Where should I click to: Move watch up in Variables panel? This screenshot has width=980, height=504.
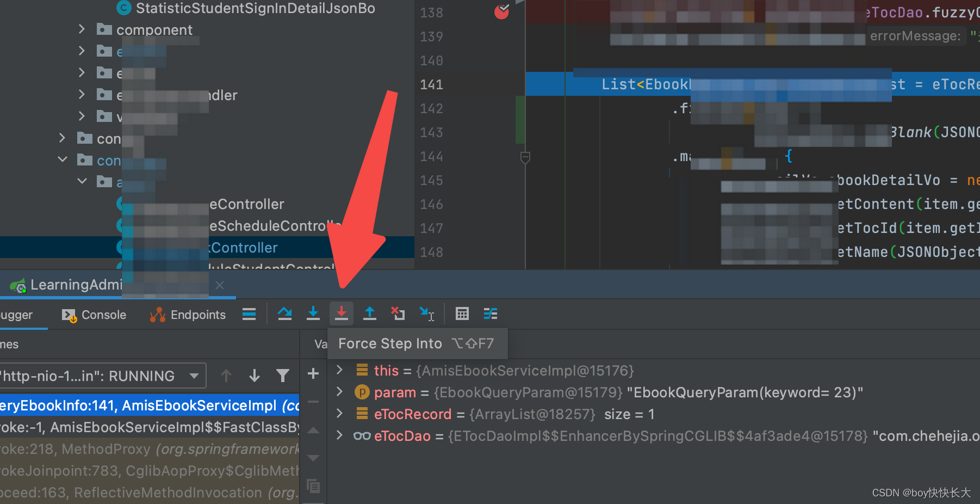pos(313,431)
